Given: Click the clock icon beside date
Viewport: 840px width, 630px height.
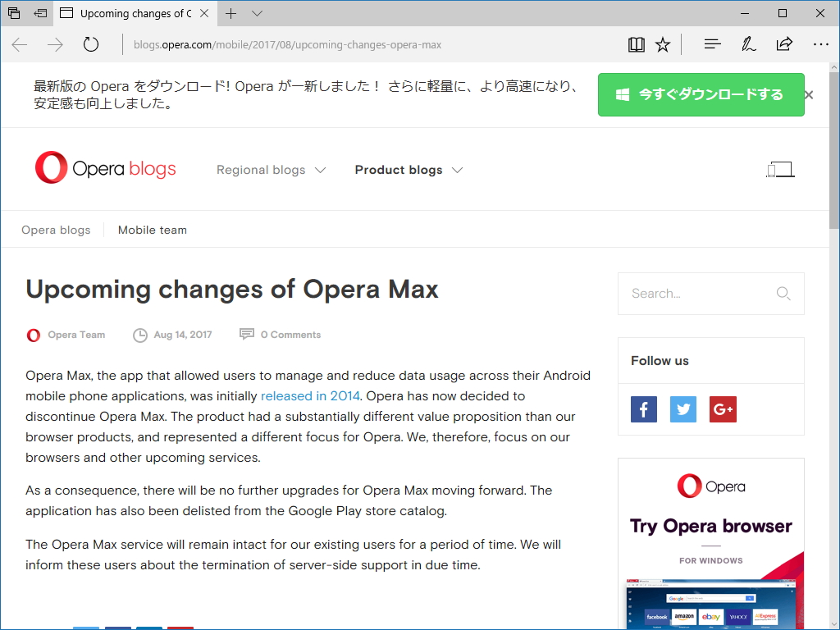Looking at the screenshot, I should click(x=139, y=336).
